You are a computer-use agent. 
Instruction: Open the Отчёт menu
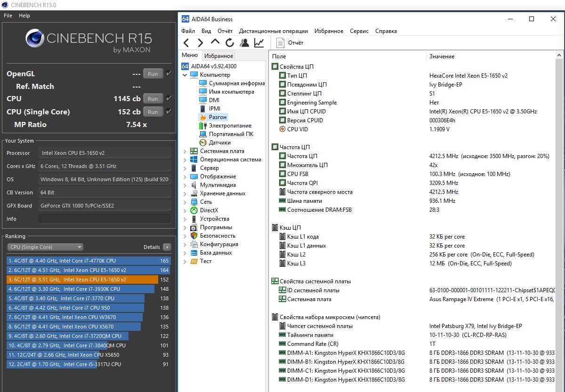click(x=225, y=31)
